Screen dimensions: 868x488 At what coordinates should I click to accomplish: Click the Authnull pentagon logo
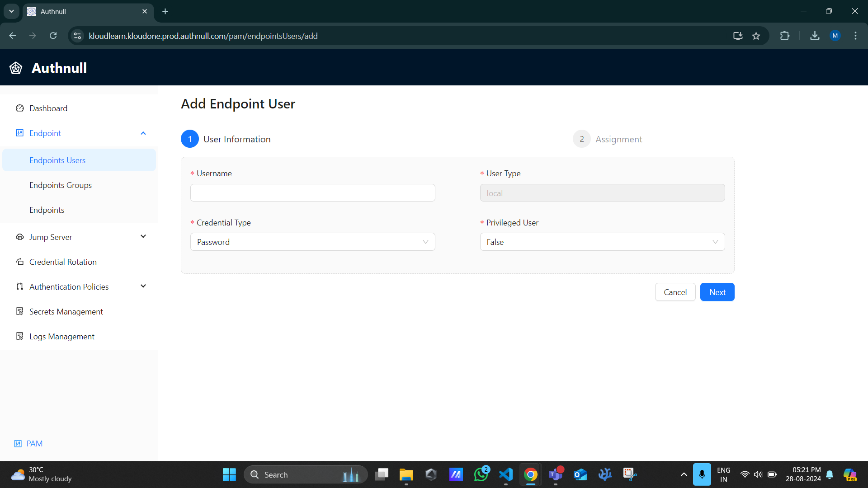pyautogui.click(x=15, y=67)
